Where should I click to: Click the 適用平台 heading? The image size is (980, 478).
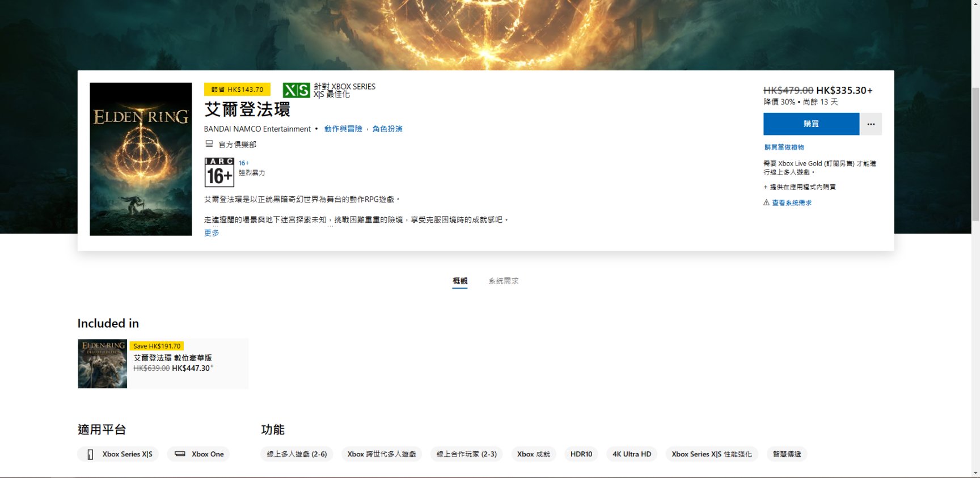click(102, 430)
